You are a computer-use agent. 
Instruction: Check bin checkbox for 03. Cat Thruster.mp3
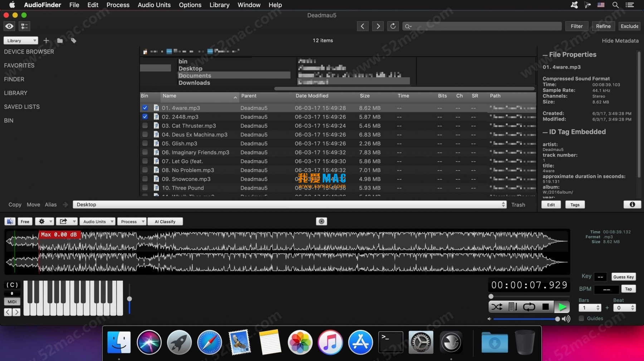(x=145, y=126)
